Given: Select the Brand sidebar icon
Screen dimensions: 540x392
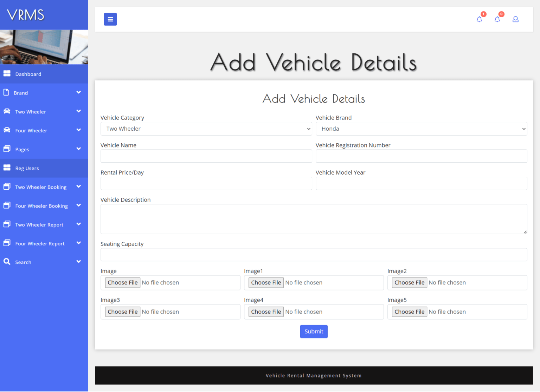Looking at the screenshot, I should coord(7,92).
